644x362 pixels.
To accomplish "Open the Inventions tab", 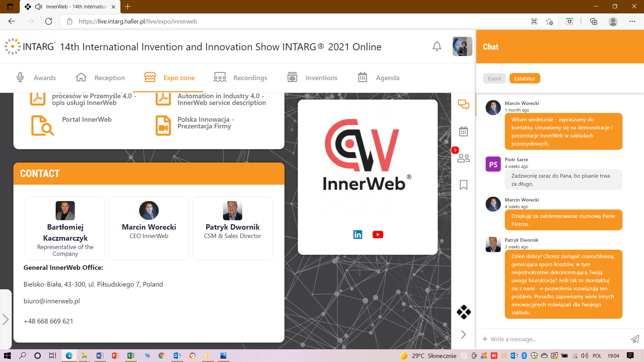I will (x=312, y=78).
